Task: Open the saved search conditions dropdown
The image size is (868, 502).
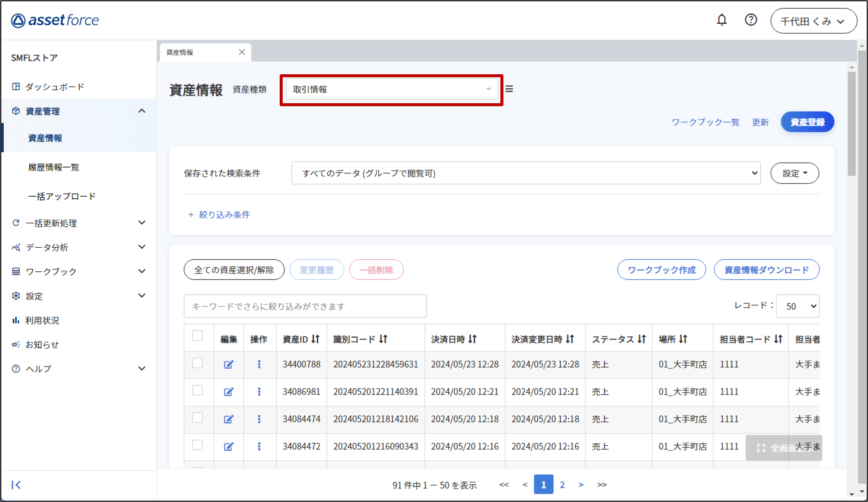Action: tap(526, 173)
